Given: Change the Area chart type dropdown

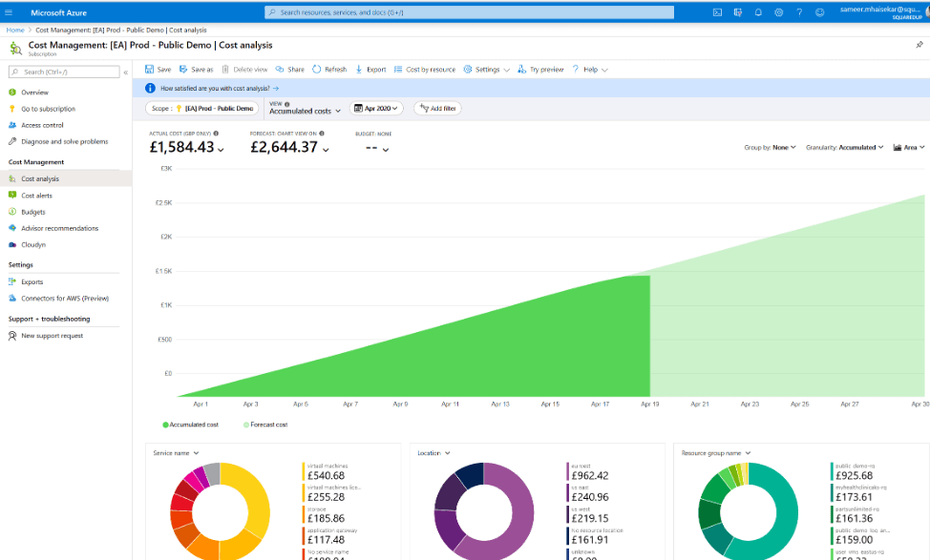Looking at the screenshot, I should click(x=909, y=148).
